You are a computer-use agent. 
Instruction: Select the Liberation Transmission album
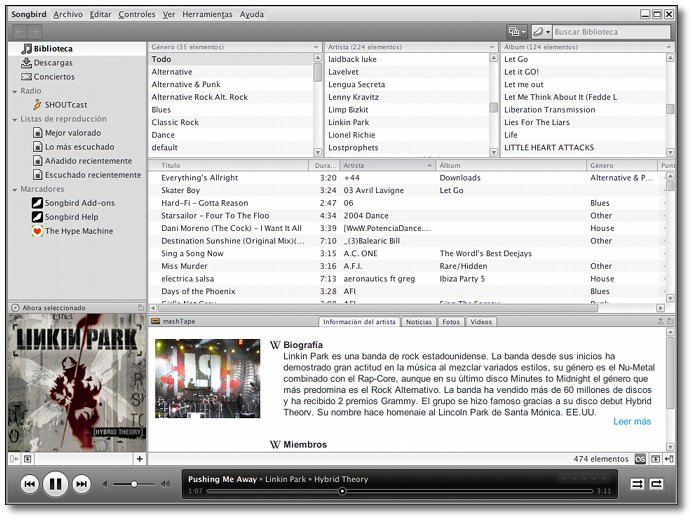[x=583, y=110]
